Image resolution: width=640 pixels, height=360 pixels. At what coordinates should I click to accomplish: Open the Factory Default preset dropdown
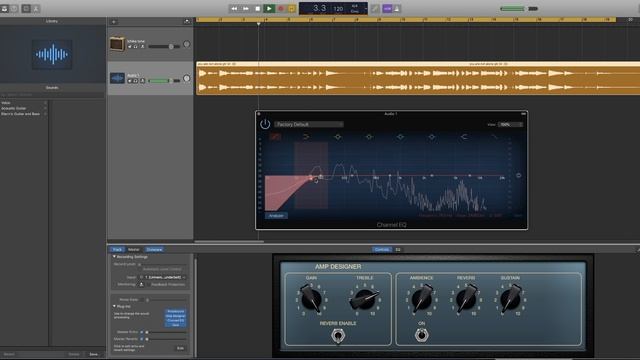coord(309,124)
